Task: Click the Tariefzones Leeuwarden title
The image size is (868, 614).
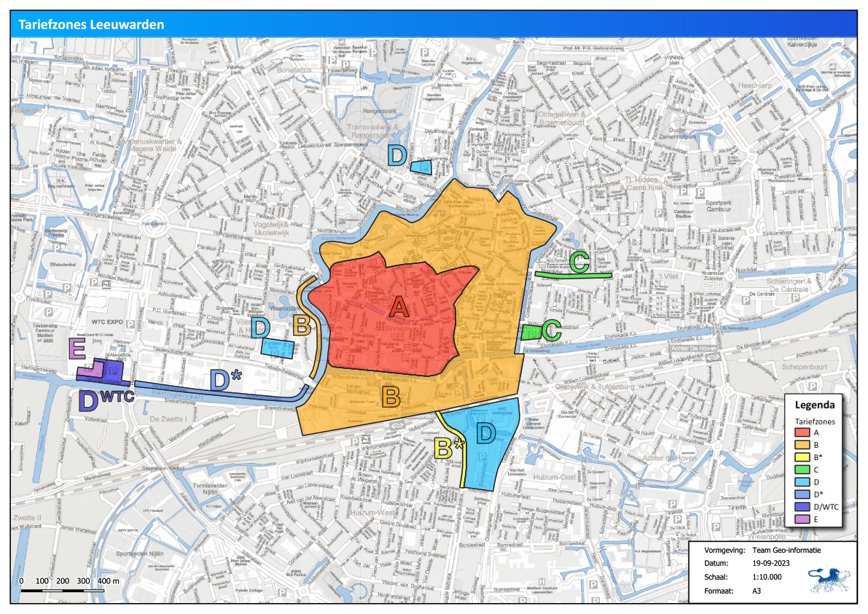Action: [91, 24]
